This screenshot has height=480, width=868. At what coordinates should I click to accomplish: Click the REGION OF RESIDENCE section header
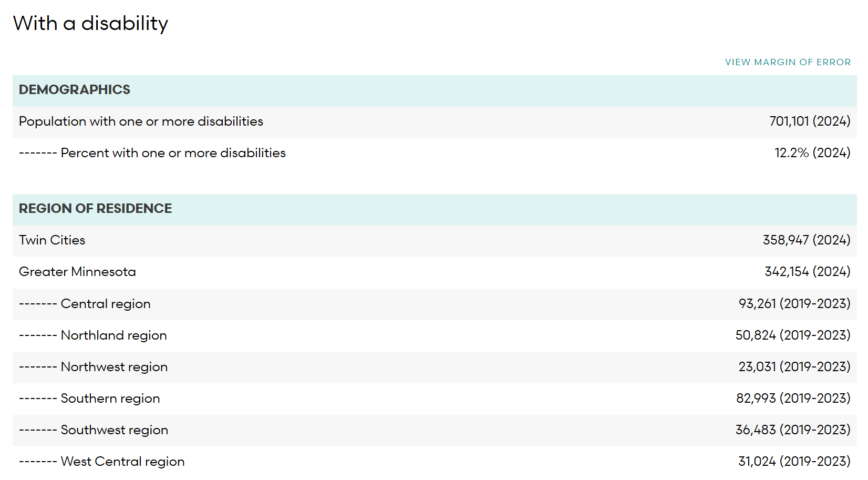pyautogui.click(x=95, y=208)
